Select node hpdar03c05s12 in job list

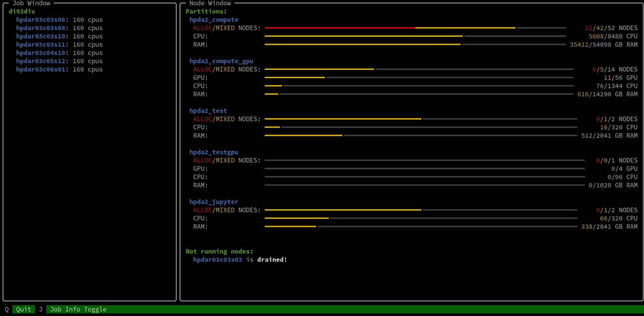(41, 61)
